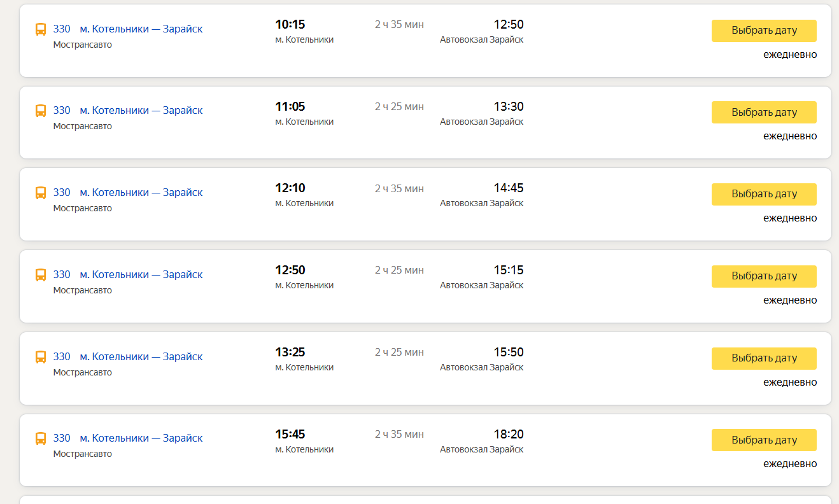
Task: Open route 330 number link at 13:25
Action: [x=62, y=356]
